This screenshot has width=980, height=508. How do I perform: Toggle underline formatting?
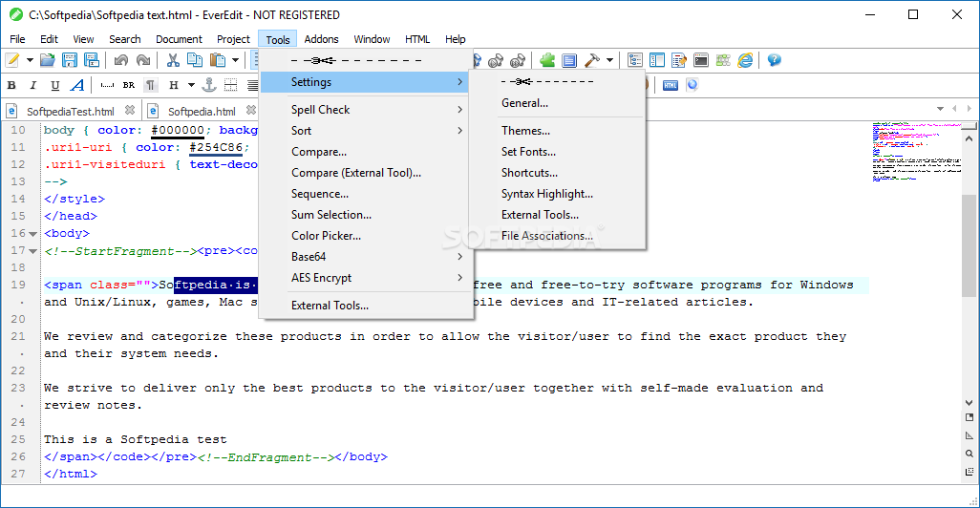click(55, 85)
